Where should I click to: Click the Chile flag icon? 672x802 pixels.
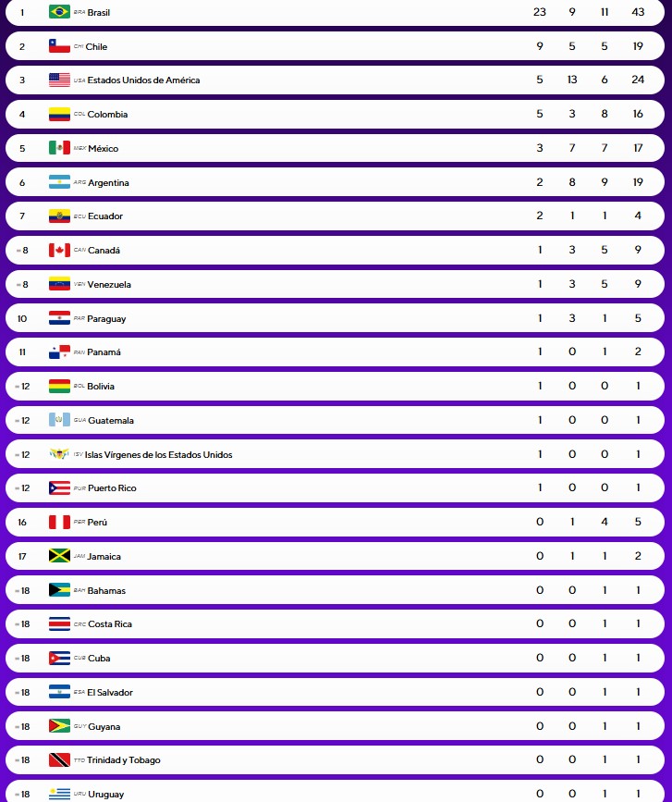(59, 46)
